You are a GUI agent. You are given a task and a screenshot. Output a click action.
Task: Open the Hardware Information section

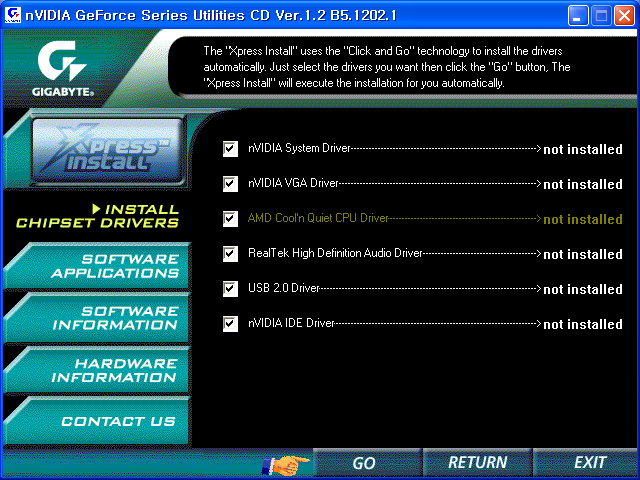click(x=97, y=370)
